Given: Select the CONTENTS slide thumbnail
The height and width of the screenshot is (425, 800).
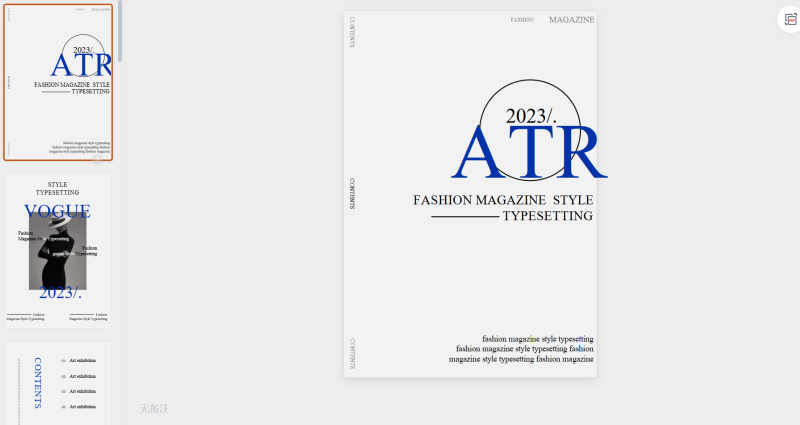Looking at the screenshot, I should [x=58, y=383].
